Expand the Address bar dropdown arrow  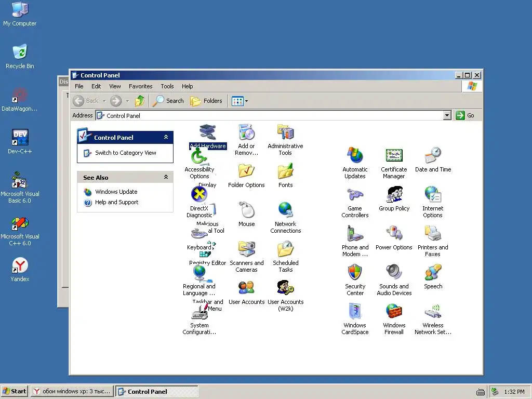[x=447, y=115]
